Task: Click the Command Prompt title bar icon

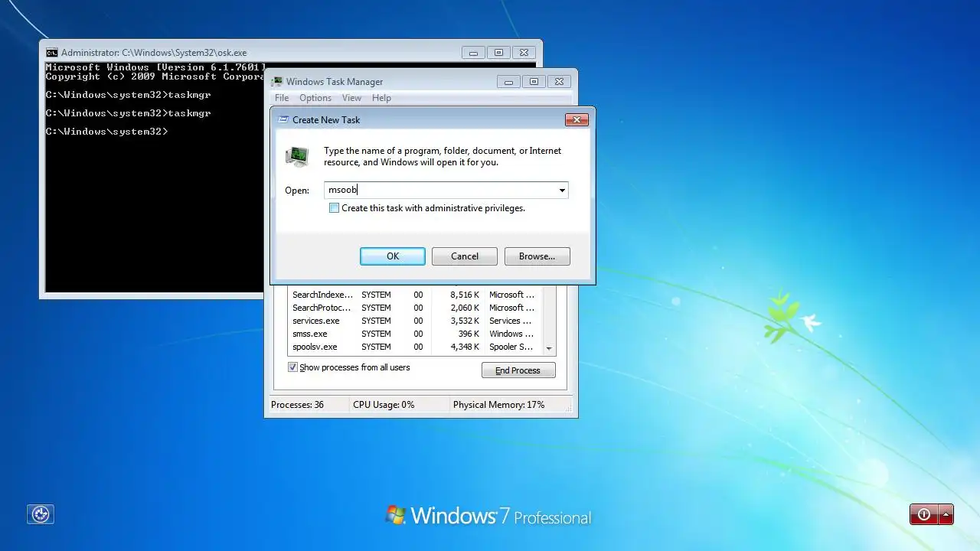Action: (51, 53)
